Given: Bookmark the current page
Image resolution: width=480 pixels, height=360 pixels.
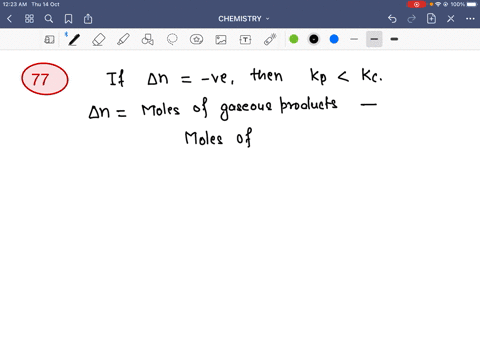Looking at the screenshot, I should tap(68, 19).
